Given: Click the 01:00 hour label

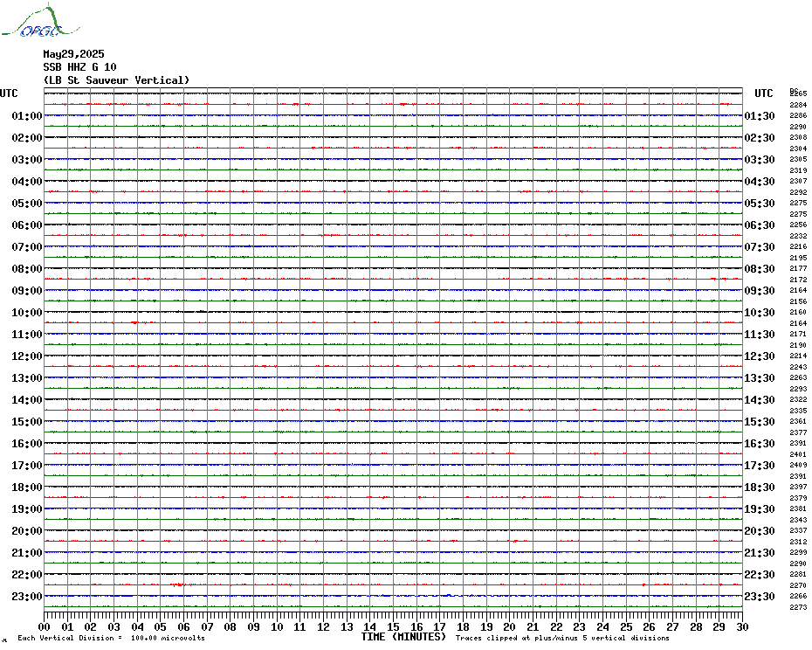Looking at the screenshot, I should pyautogui.click(x=27, y=115).
